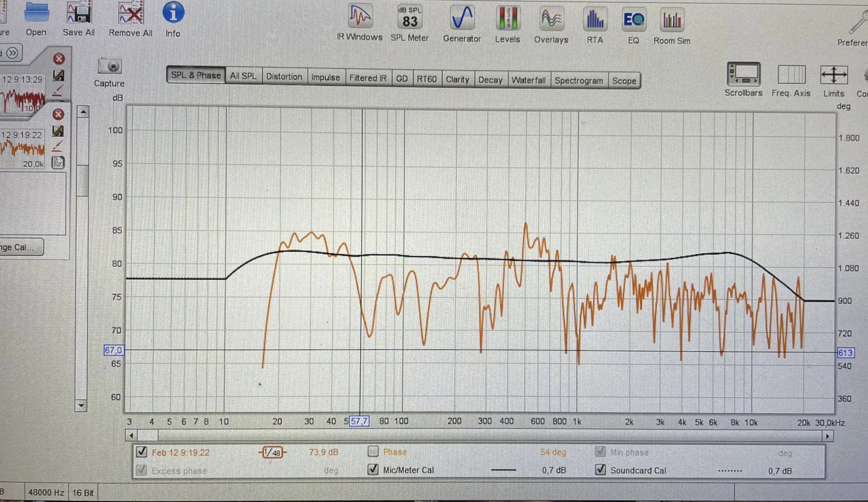Toggle the Mic/Meter Cal checkbox

pyautogui.click(x=373, y=469)
